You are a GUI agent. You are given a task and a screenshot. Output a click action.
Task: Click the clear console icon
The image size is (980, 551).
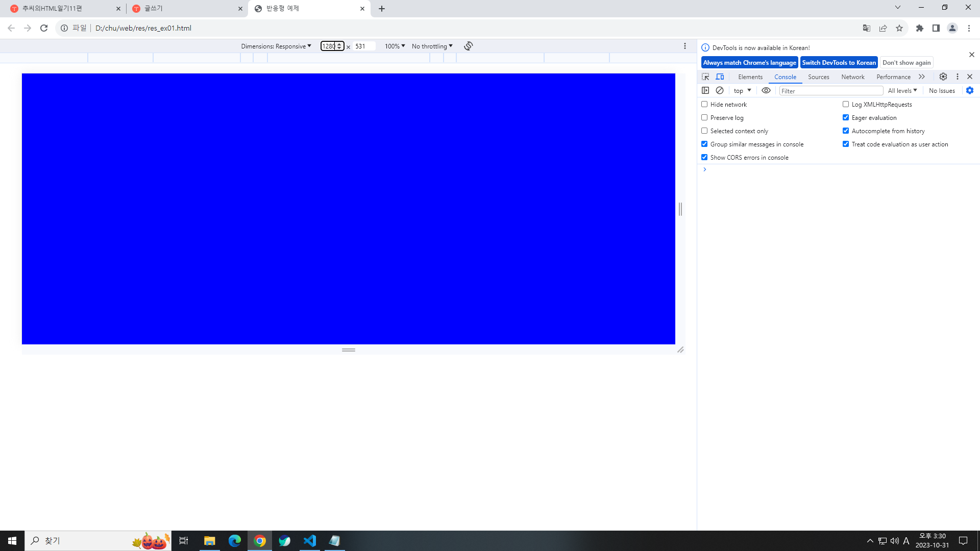pyautogui.click(x=720, y=90)
